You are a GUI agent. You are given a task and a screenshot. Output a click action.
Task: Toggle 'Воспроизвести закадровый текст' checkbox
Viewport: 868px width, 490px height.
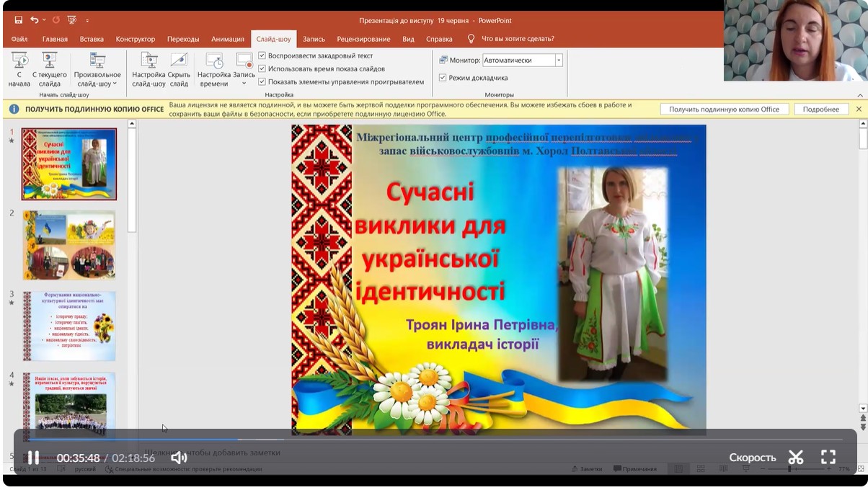pyautogui.click(x=262, y=55)
